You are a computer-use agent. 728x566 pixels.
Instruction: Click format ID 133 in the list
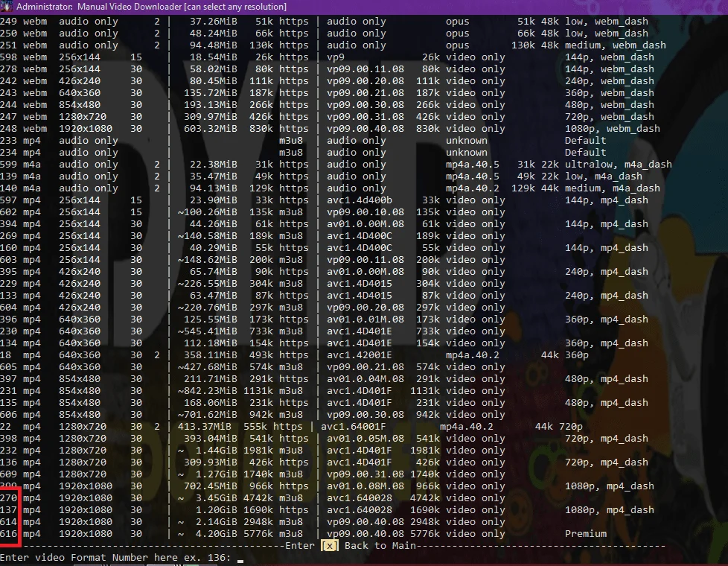coord(8,296)
